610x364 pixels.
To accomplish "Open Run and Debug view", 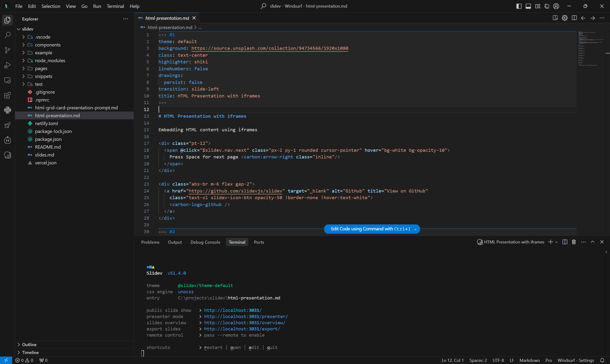I will (x=7, y=65).
